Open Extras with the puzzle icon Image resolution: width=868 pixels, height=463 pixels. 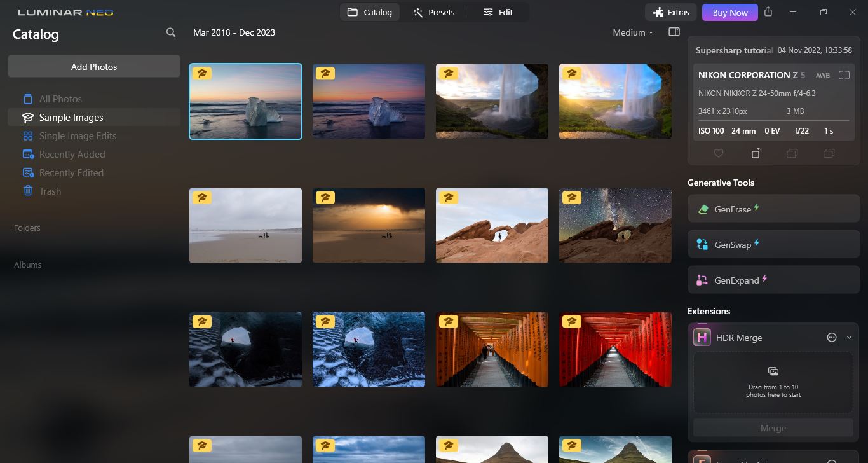(671, 12)
